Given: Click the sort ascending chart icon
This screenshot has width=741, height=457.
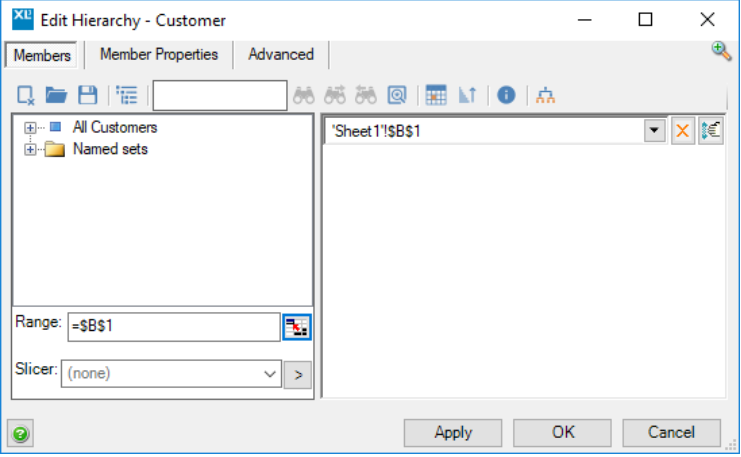Looking at the screenshot, I should 467,95.
